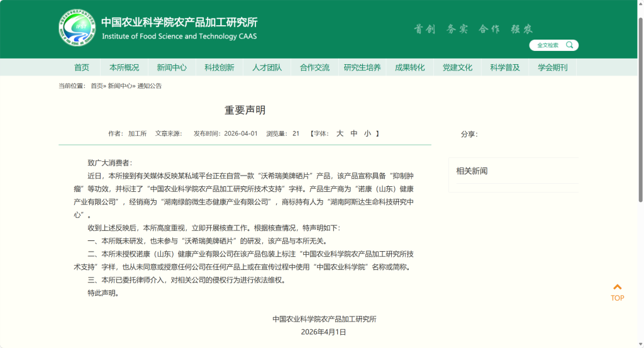Go to 新闻中心 in navigation bar

click(x=172, y=67)
